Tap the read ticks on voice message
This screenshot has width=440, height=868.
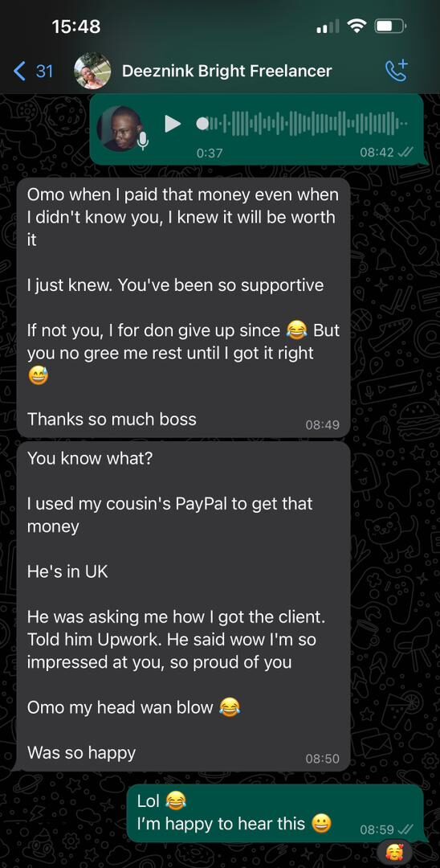pos(405,152)
